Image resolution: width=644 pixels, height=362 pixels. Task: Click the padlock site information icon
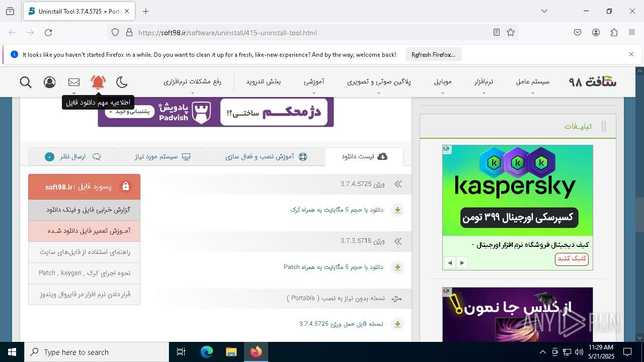[x=129, y=33]
